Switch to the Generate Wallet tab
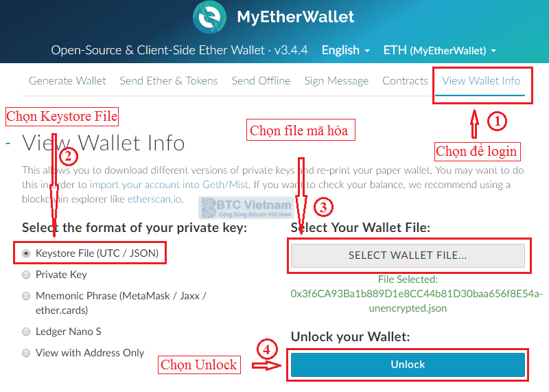The height and width of the screenshot is (392, 549). (67, 81)
